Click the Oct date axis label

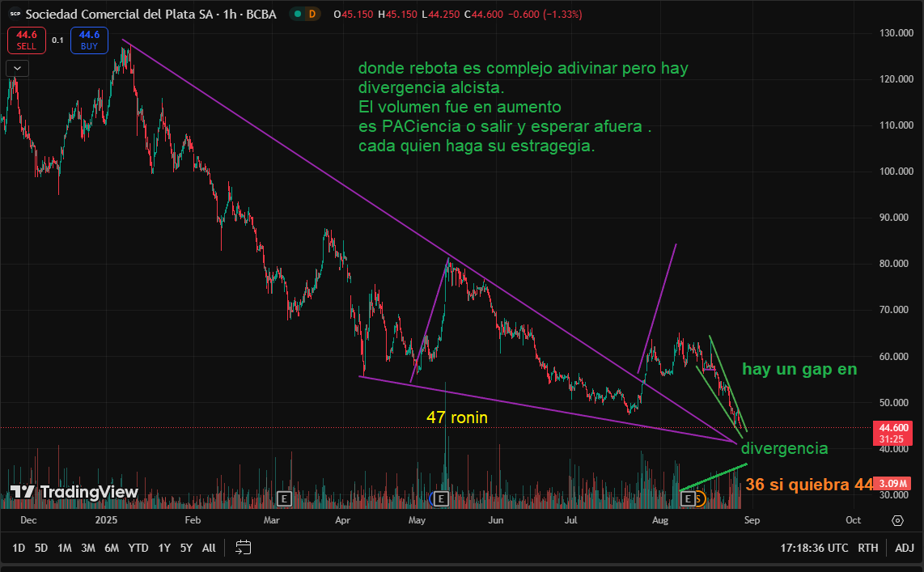pos(854,520)
